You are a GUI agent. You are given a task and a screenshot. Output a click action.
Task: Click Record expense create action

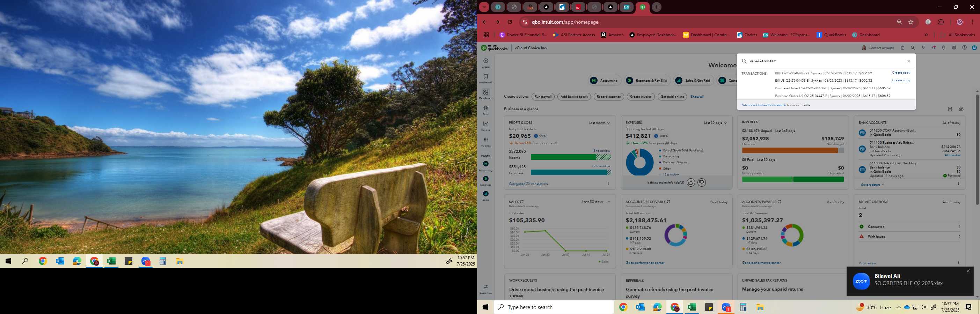coord(609,97)
